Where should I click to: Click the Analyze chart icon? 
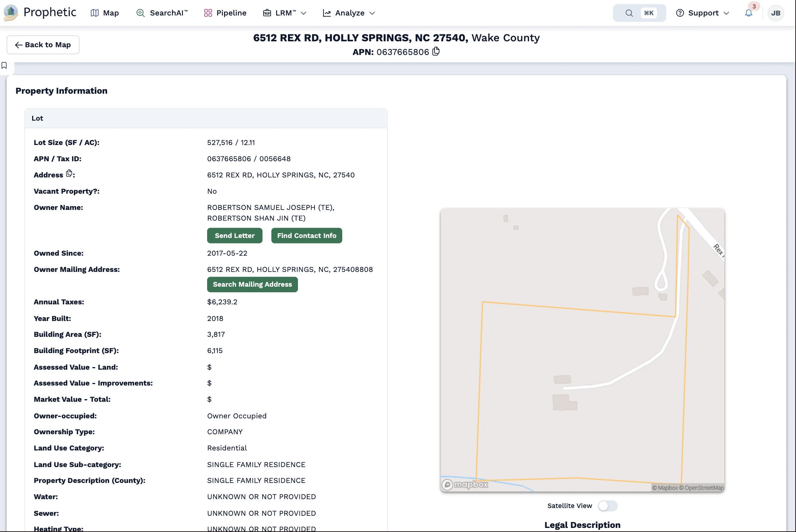point(327,13)
